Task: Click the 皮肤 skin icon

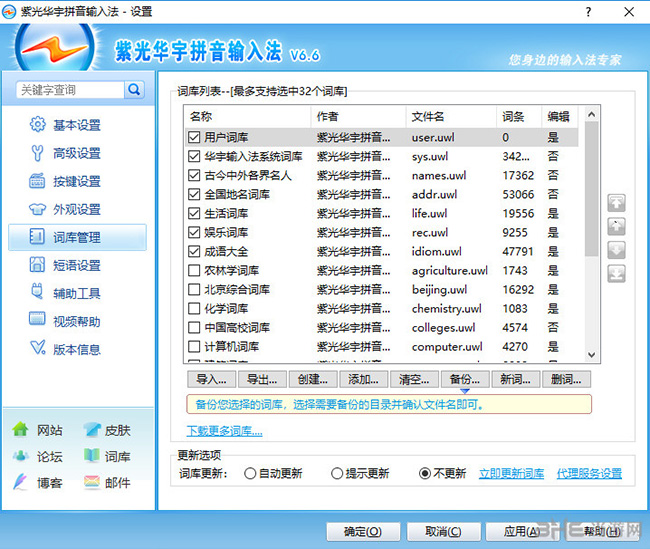Action: (x=92, y=430)
